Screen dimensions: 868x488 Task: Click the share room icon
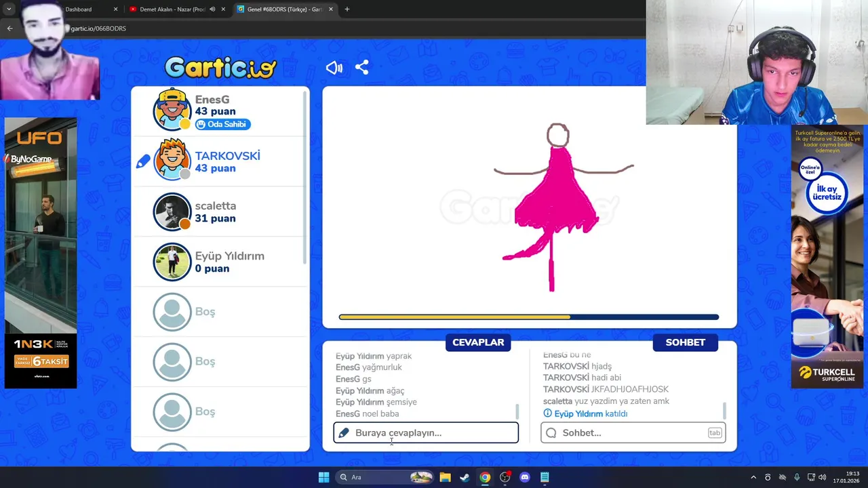(x=362, y=68)
